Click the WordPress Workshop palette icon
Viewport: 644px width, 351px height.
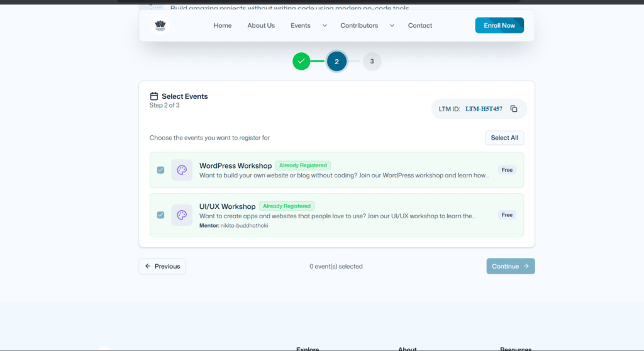[x=182, y=170]
